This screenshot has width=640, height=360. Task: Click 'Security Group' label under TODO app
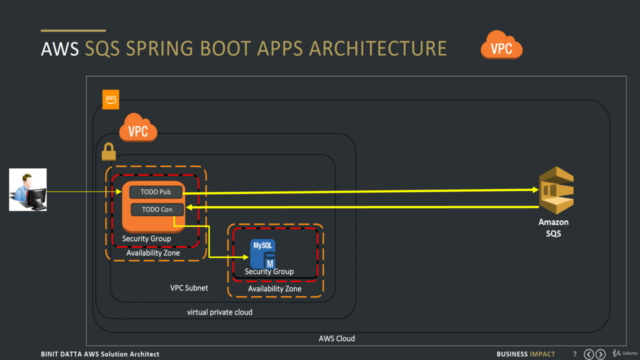point(147,238)
